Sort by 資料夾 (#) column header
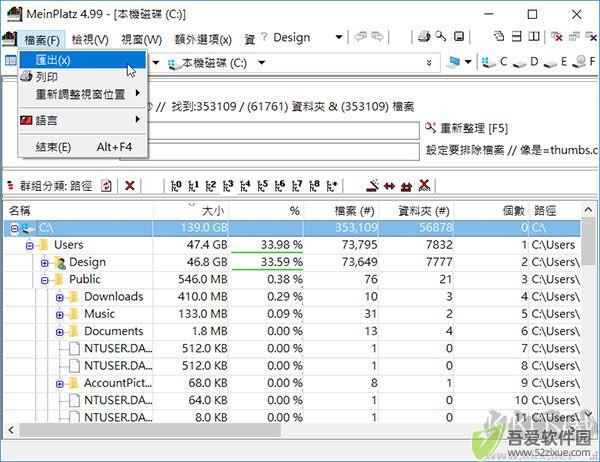Image resolution: width=600 pixels, height=462 pixels. (x=416, y=211)
